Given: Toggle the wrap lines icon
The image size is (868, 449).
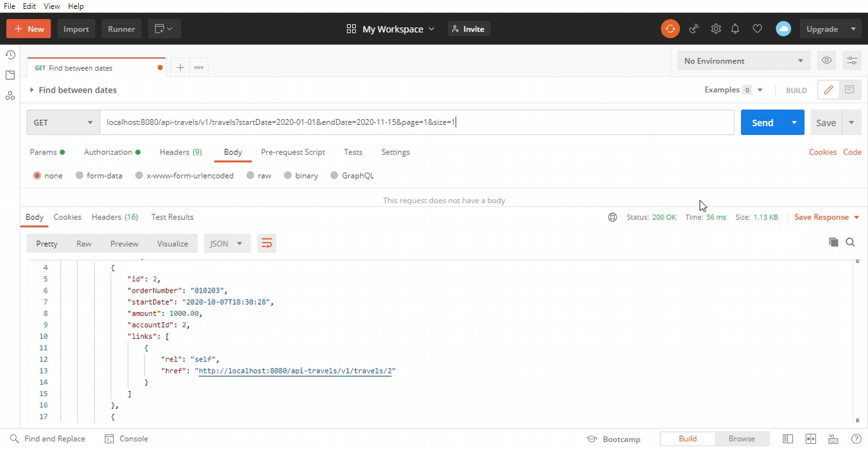Looking at the screenshot, I should (267, 243).
